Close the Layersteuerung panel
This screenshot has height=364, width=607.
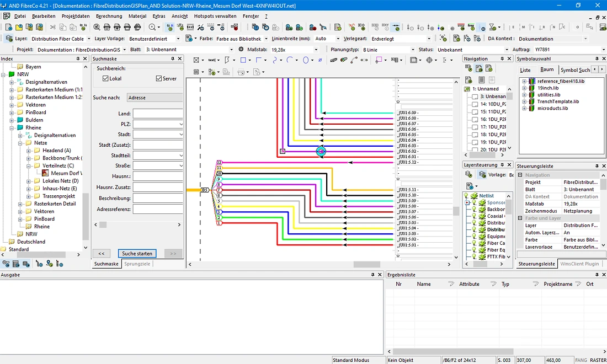pyautogui.click(x=509, y=165)
